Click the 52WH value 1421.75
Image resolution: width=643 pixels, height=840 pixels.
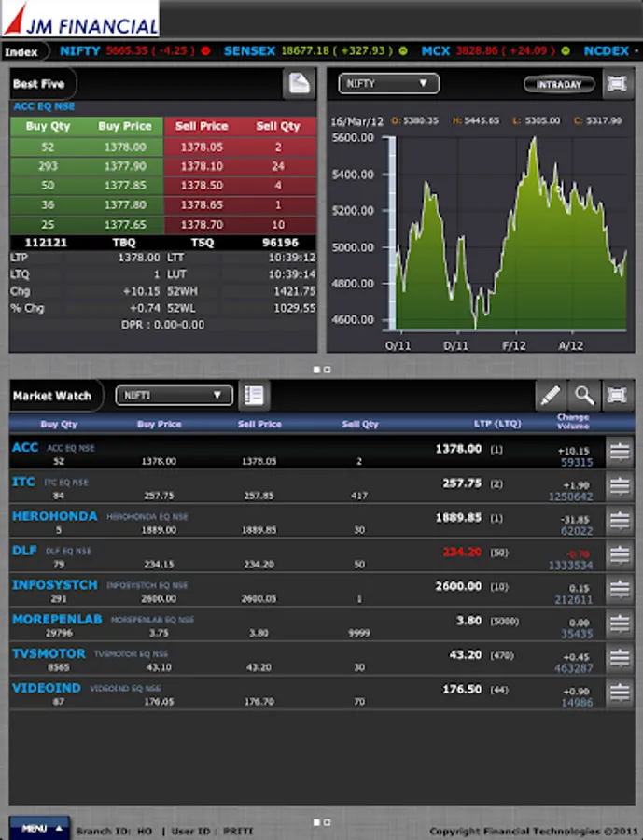[x=294, y=291]
